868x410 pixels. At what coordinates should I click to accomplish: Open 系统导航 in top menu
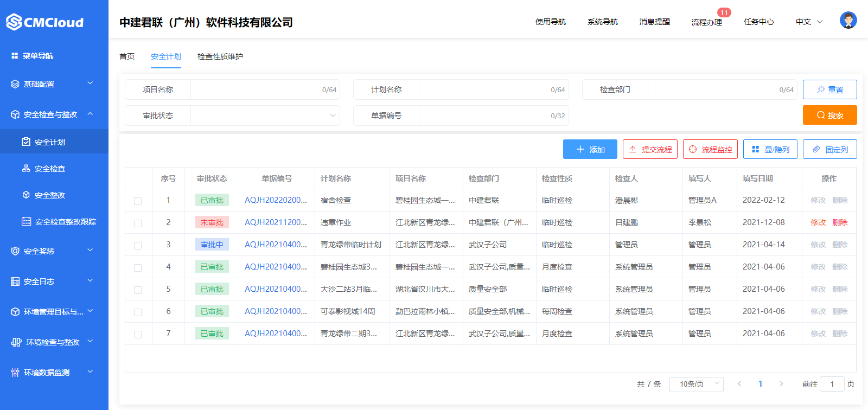tap(603, 22)
